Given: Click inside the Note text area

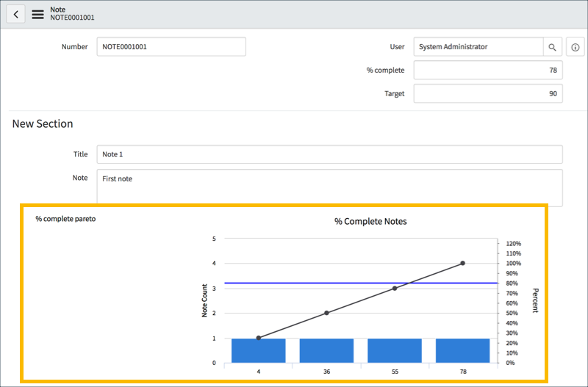Looking at the screenshot, I should [x=329, y=188].
